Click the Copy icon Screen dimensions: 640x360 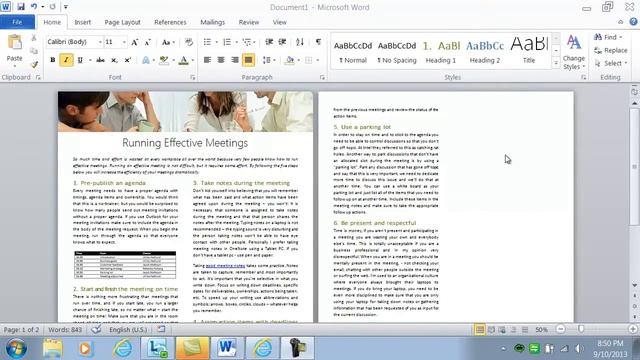[x=34, y=51]
